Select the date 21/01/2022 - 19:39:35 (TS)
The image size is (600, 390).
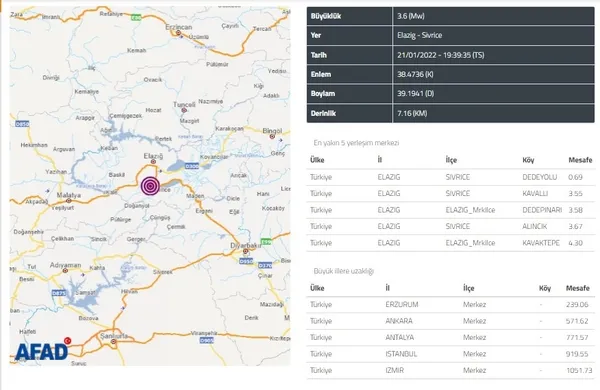click(440, 55)
